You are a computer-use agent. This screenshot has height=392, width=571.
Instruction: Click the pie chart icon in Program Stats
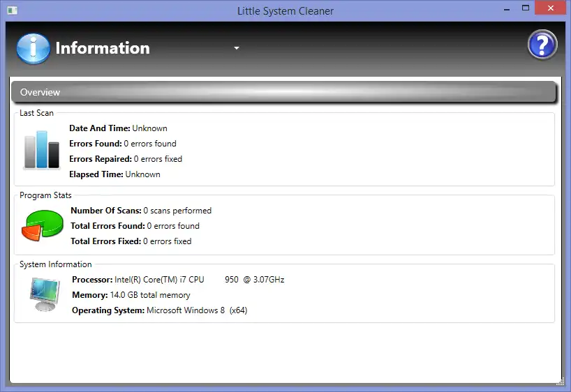43,225
